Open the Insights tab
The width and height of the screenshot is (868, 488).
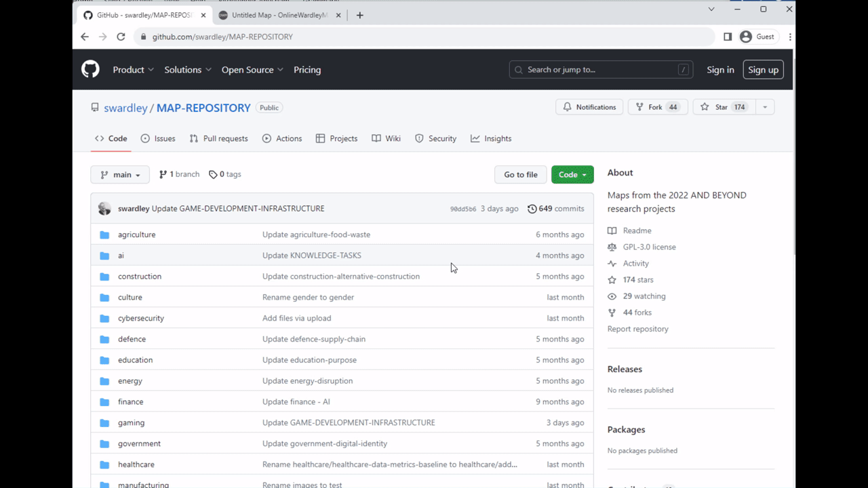click(491, 138)
